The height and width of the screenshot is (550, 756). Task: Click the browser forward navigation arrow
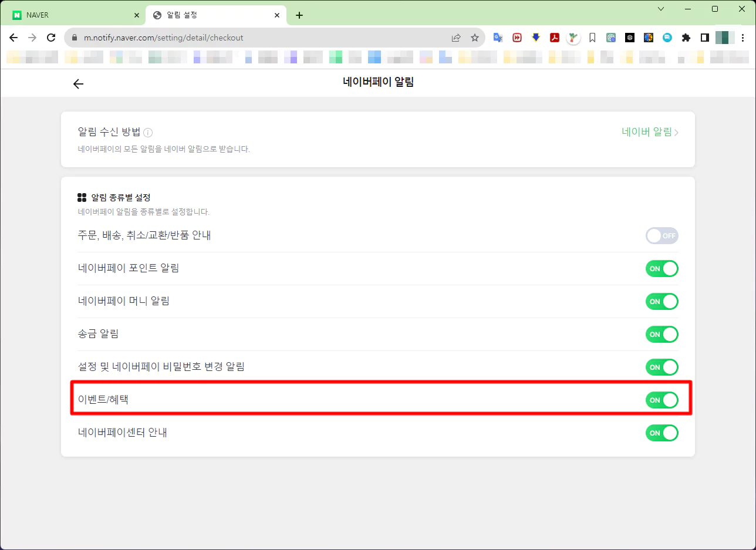(x=32, y=38)
